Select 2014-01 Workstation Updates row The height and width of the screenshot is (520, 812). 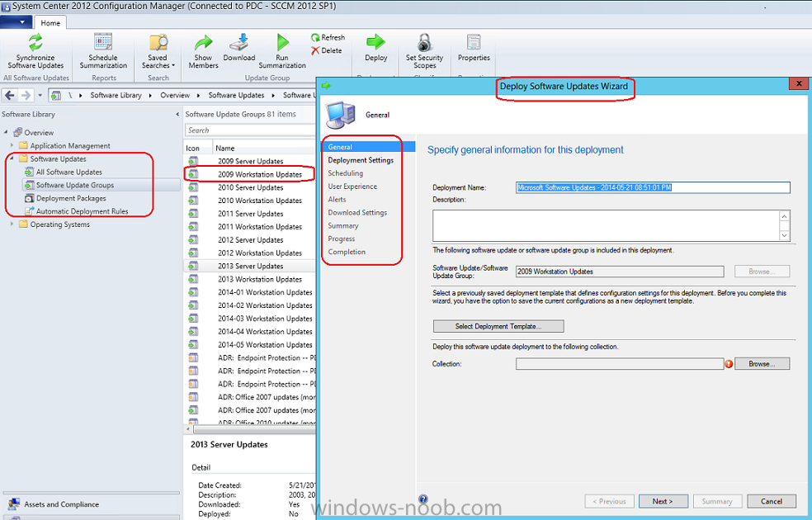[x=250, y=292]
